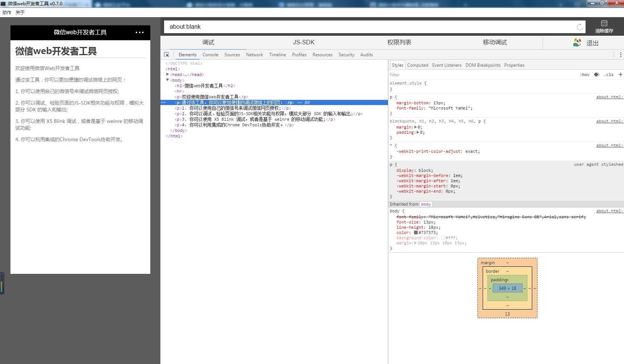Switch to the 调试 tab
This screenshot has height=364, width=624.
208,42
